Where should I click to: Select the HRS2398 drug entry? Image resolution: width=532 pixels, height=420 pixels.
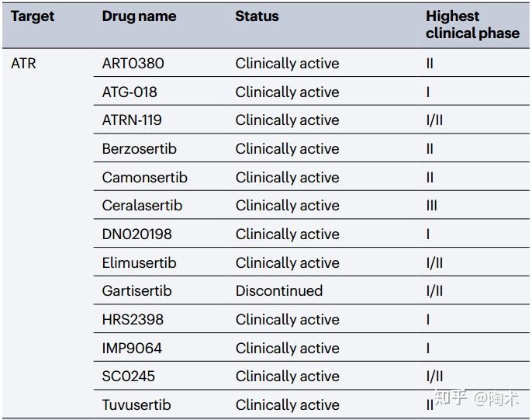[133, 320]
